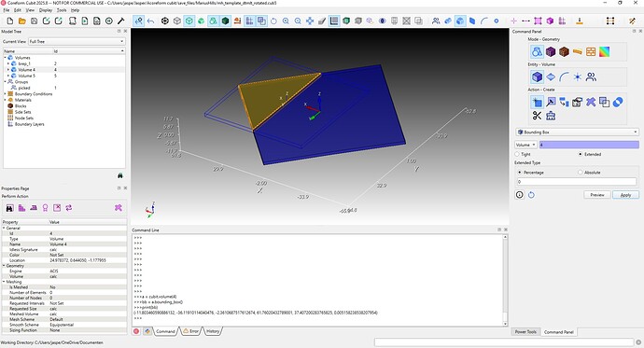The height and width of the screenshot is (348, 644).
Task: Click the rotate-refresh view icon in toolbar
Action: pyautogui.click(x=273, y=21)
